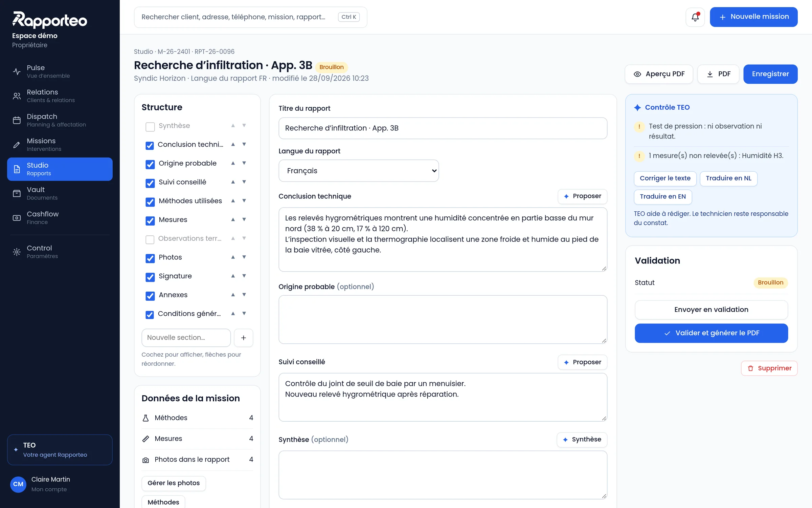
Task: Move Conclusion technique section down
Action: pos(244,144)
